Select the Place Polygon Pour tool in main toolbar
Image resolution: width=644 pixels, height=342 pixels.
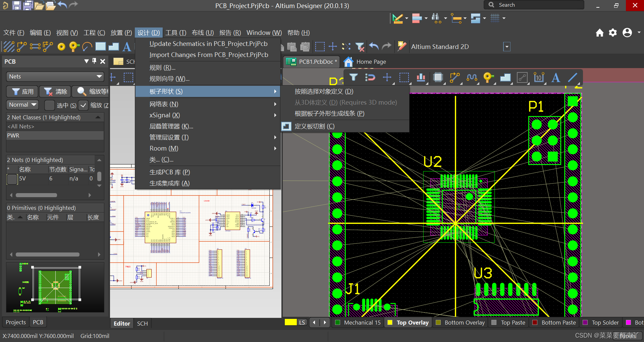coord(114,46)
